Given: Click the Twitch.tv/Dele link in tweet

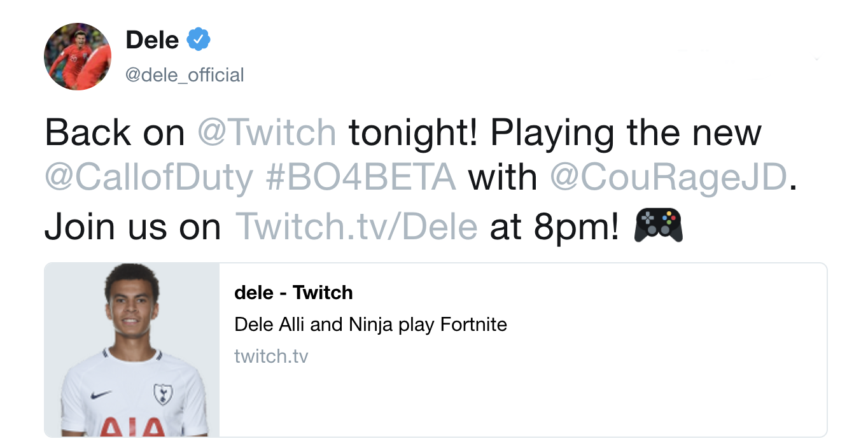Looking at the screenshot, I should tap(356, 226).
